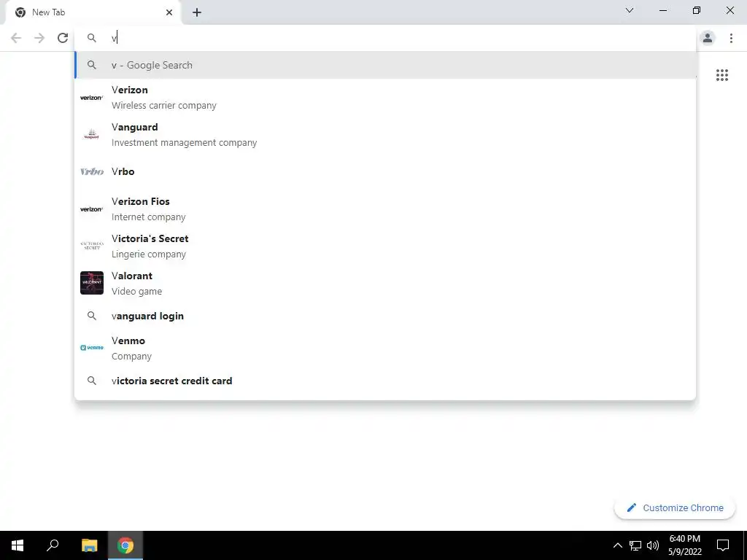Click the forward navigation arrow
The width and height of the screenshot is (747, 560).
(x=39, y=38)
